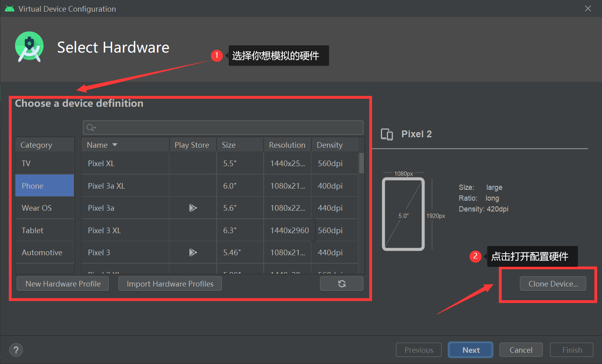Click the Play Store column header
602x364 pixels.
click(x=193, y=145)
